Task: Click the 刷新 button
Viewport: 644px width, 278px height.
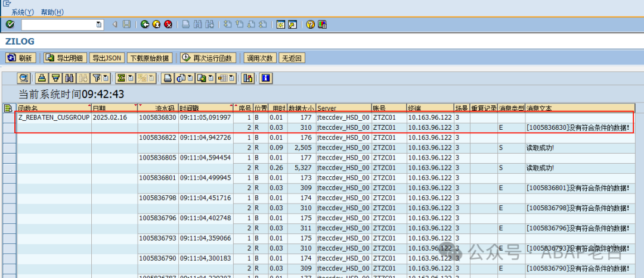Action: 21,58
